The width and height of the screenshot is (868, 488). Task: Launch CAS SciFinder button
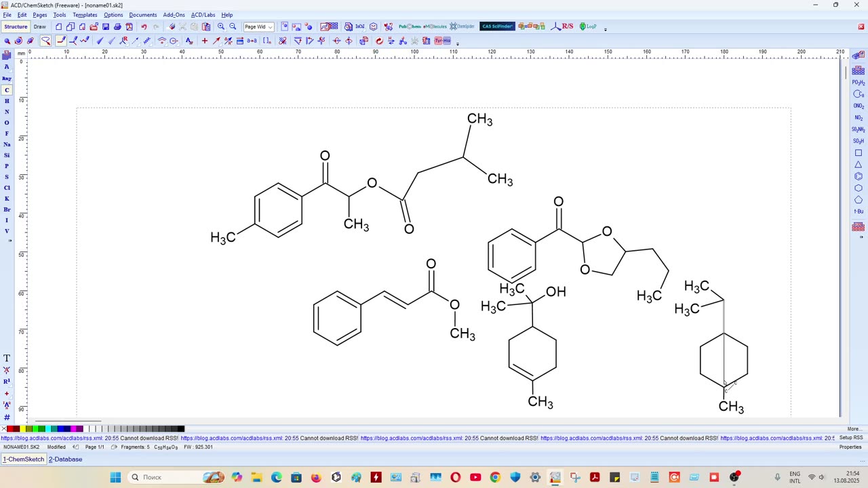(497, 27)
